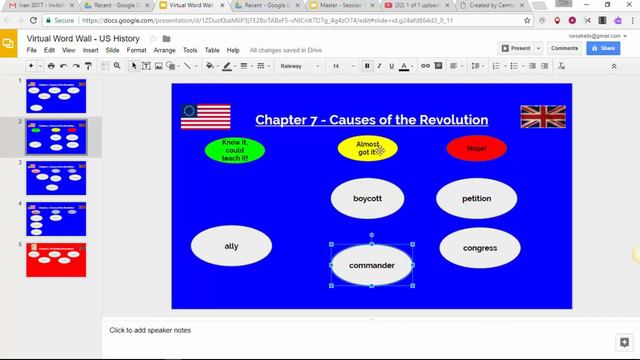Open the line weight menu

(x=244, y=66)
